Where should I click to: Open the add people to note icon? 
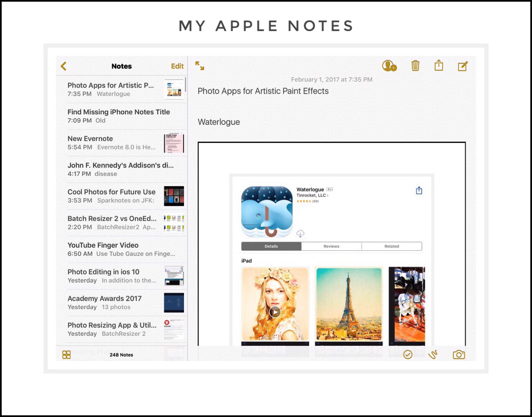coord(389,66)
